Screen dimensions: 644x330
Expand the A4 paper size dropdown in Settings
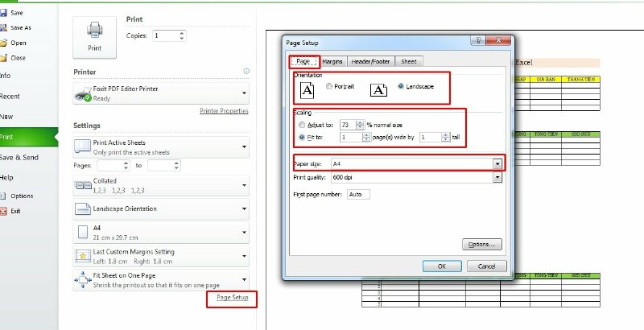[244, 233]
